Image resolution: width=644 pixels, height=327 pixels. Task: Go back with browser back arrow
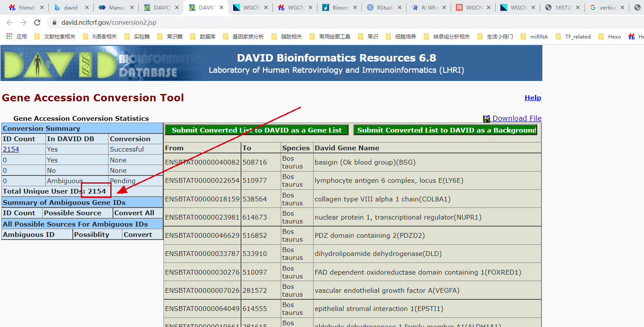click(x=10, y=23)
